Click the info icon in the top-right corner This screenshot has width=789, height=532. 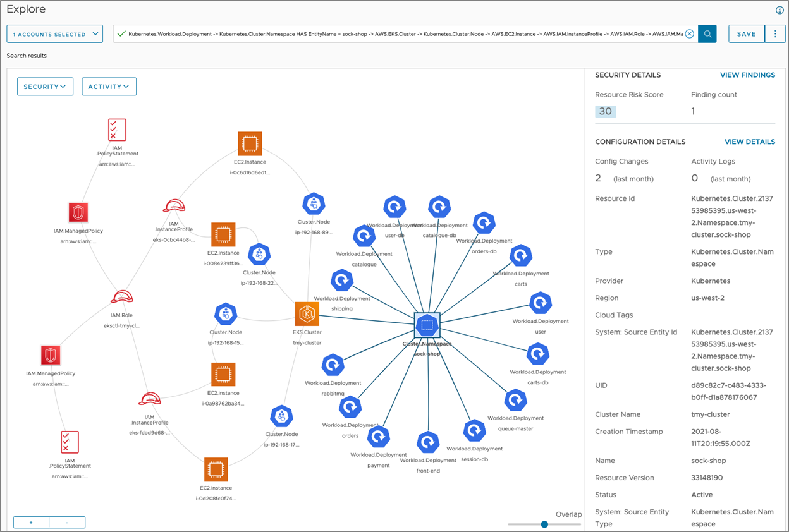coord(779,9)
